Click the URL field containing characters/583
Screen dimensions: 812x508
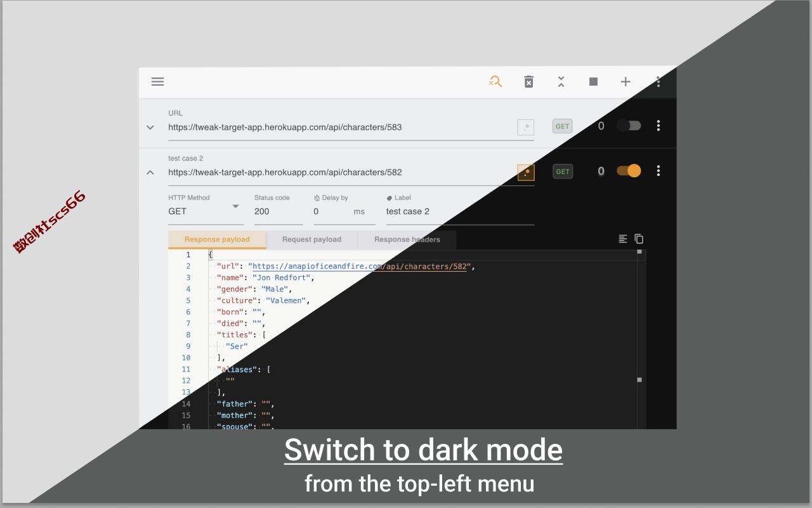(x=342, y=128)
